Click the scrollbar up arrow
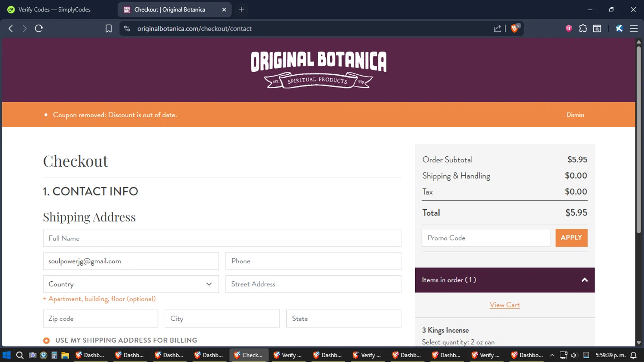 pos(639,42)
